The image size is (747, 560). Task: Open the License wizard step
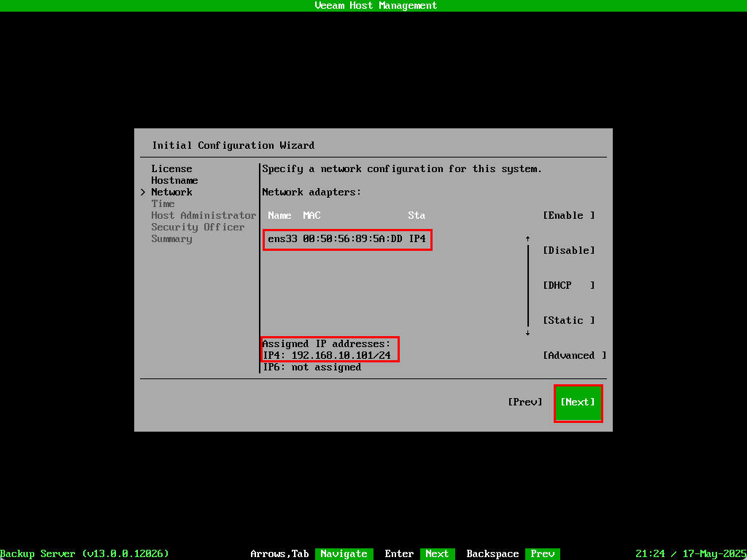[171, 169]
